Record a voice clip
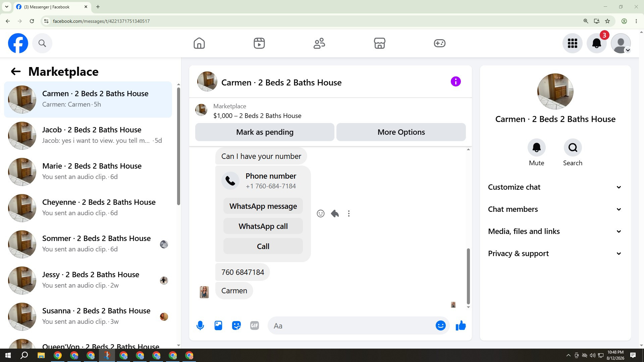 point(200,325)
